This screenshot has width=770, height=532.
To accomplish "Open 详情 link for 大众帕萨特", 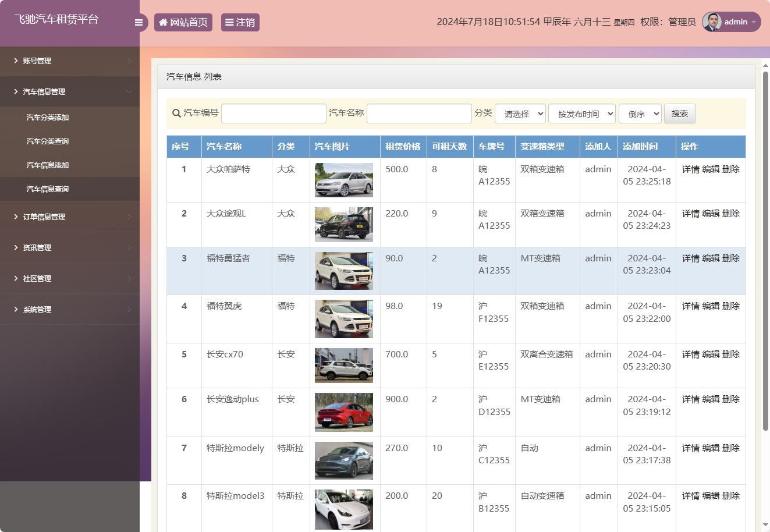I will (x=689, y=169).
